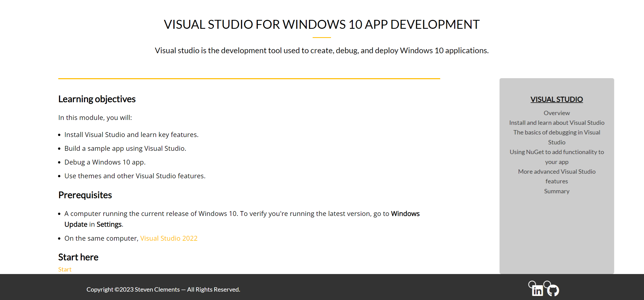Click the copyright notice text
Image resolution: width=644 pixels, height=300 pixels.
tap(163, 289)
